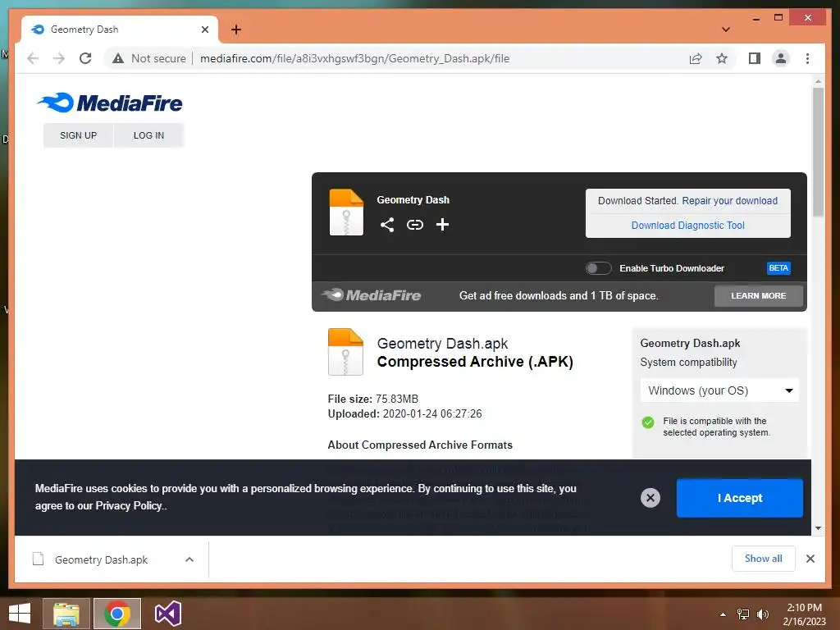Click the archive icon beside Geometry Dash.apk heading
The width and height of the screenshot is (840, 630).
tap(345, 351)
